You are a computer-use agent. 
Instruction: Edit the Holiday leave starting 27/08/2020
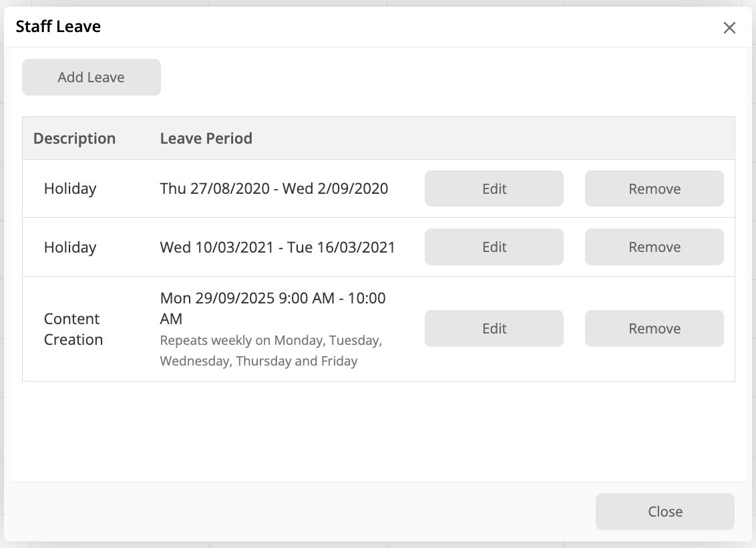point(494,189)
